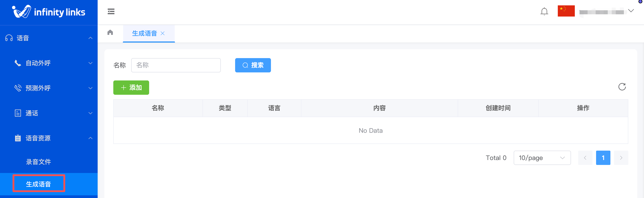Screen dimensions: 644x198
Task: Click the infinity links logo
Action: [x=49, y=12]
